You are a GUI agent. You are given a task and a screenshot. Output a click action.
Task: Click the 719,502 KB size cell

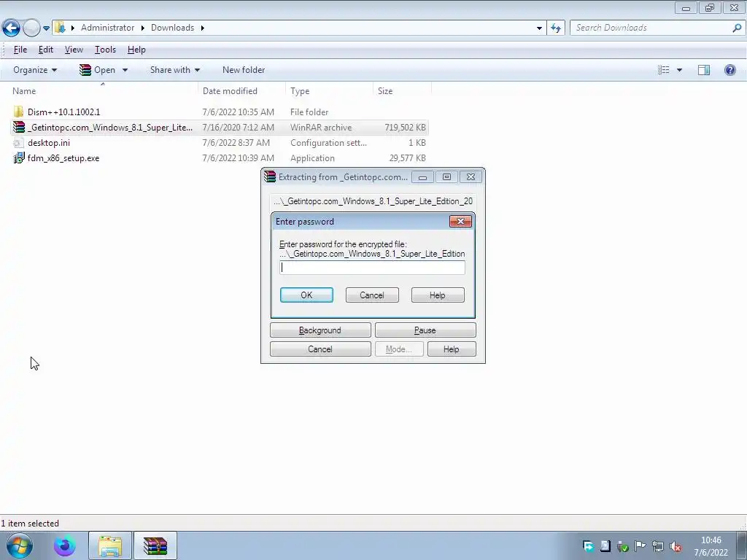(x=405, y=128)
